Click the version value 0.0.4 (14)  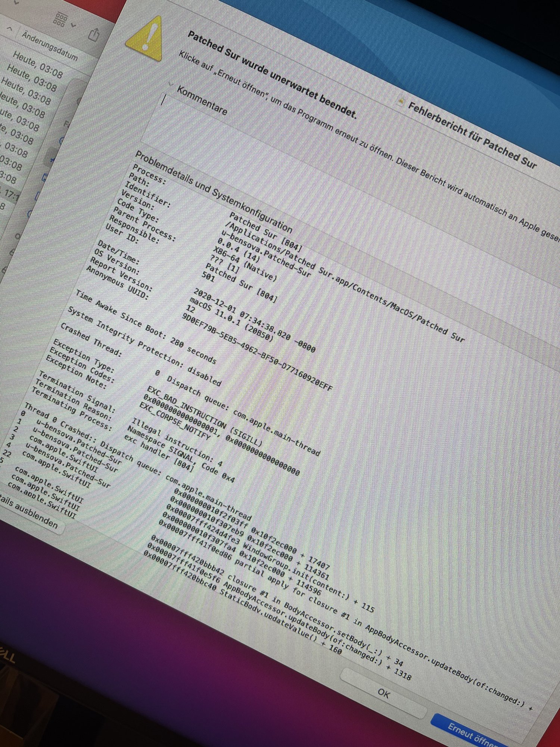(239, 250)
